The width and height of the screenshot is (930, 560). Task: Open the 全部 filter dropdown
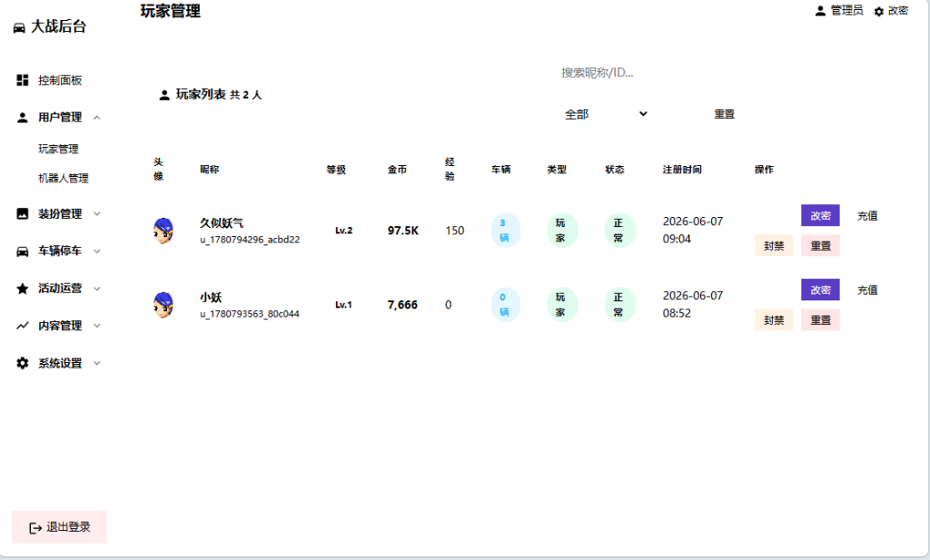tap(606, 113)
